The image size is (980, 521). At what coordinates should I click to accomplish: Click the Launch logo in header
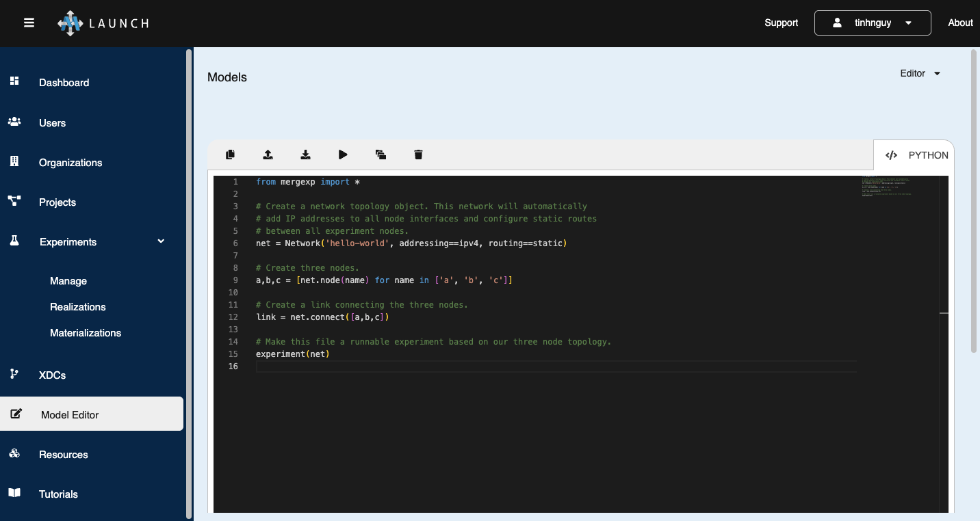point(103,23)
